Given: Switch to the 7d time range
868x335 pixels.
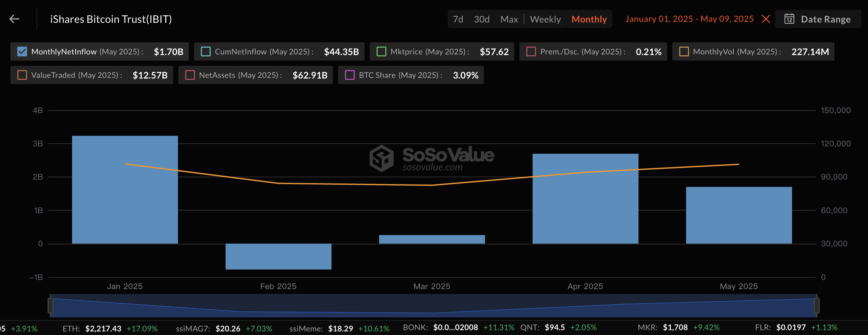Looking at the screenshot, I should [x=457, y=19].
